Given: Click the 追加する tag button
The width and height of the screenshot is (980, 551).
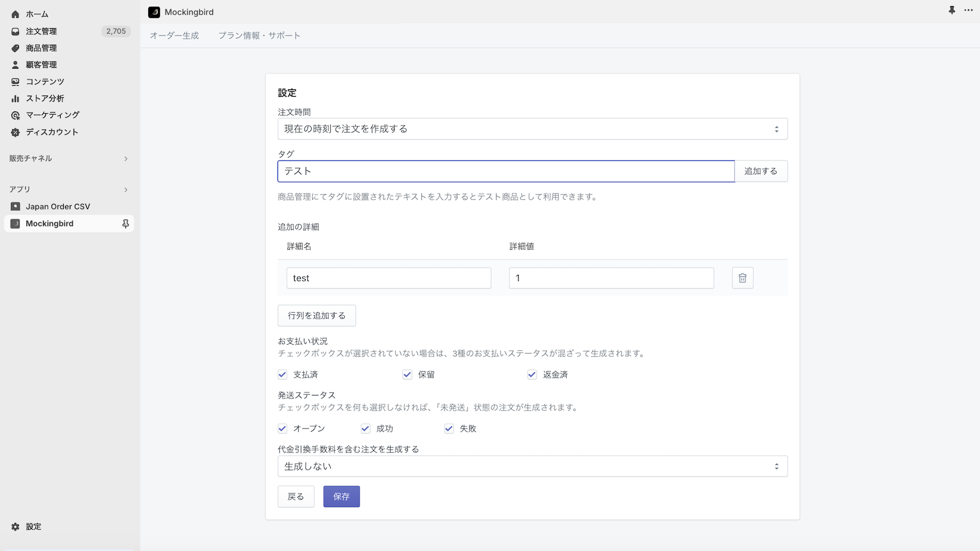Looking at the screenshot, I should (761, 171).
